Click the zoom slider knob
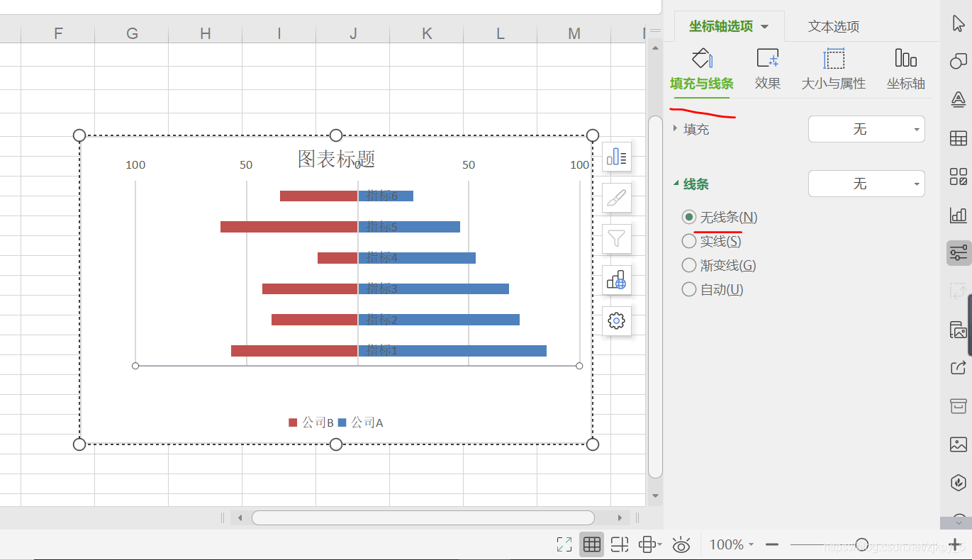 point(861,544)
